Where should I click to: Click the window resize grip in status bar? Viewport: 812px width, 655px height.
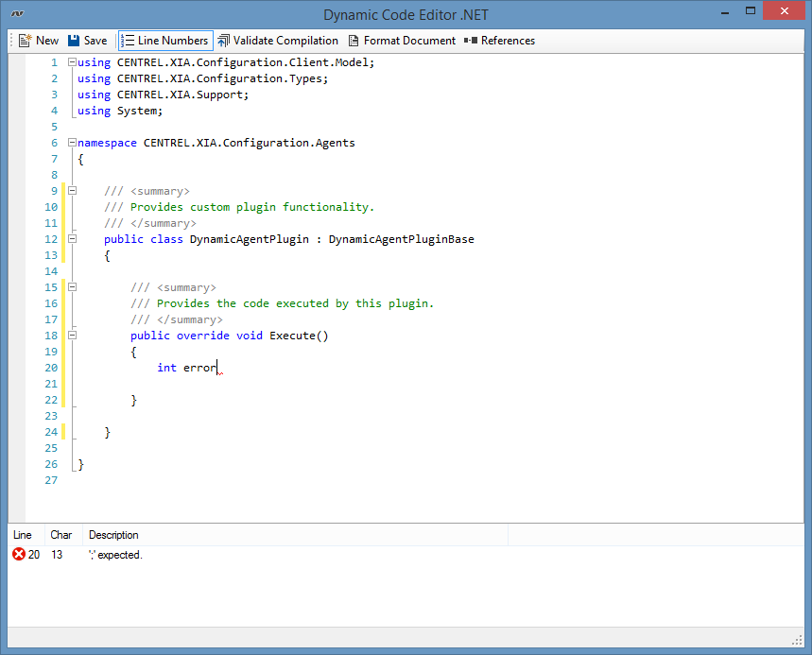click(798, 641)
